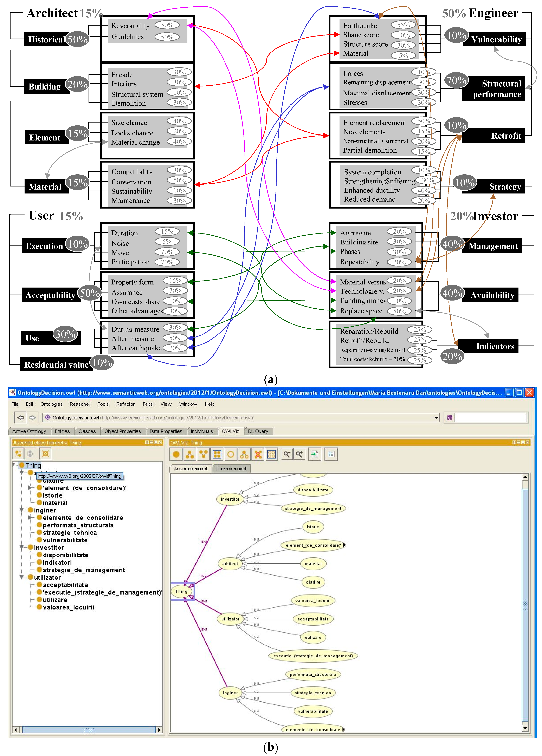Click the OWLViz show subclasses icon
Viewport: 542px width, 756px height.
190,454
